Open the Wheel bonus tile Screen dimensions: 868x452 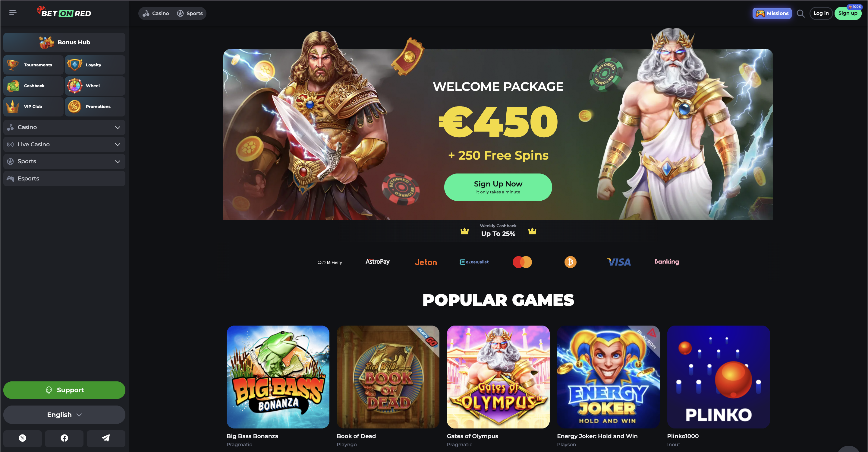tap(95, 86)
